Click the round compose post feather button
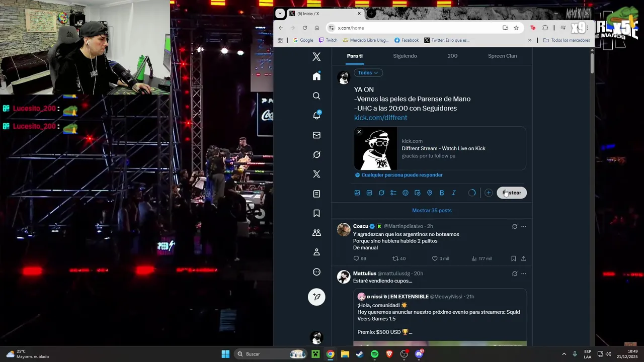 316,297
